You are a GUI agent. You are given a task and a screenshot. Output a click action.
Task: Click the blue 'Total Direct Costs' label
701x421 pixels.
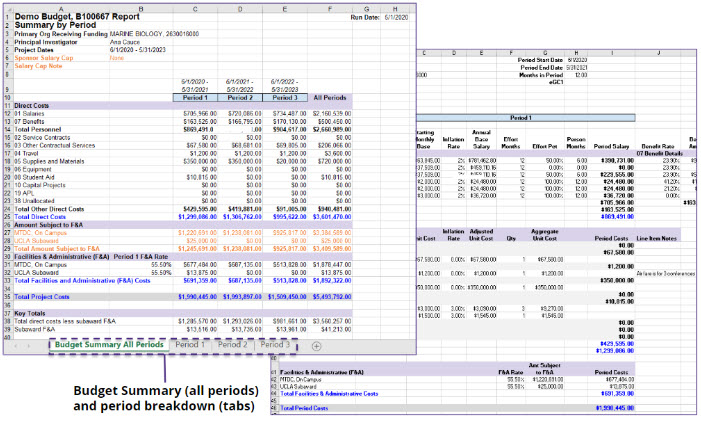pyautogui.click(x=40, y=217)
